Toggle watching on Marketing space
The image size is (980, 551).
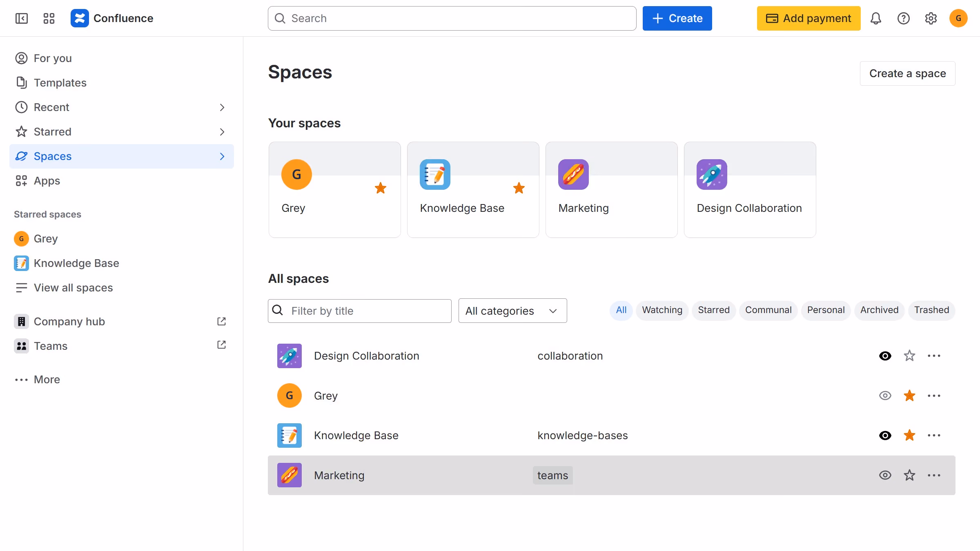pos(885,475)
